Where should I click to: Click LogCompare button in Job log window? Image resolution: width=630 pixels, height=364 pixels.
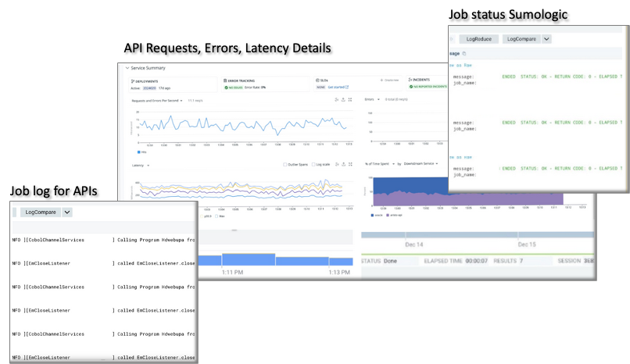pos(41,212)
